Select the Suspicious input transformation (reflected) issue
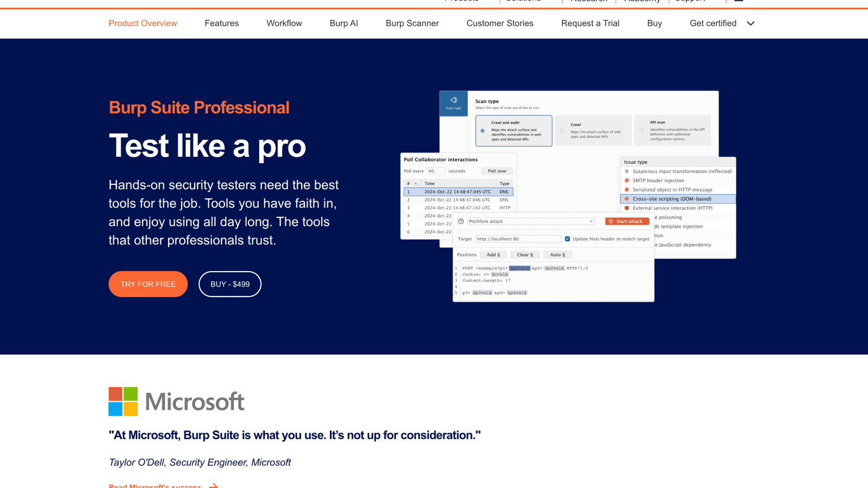 tap(678, 171)
